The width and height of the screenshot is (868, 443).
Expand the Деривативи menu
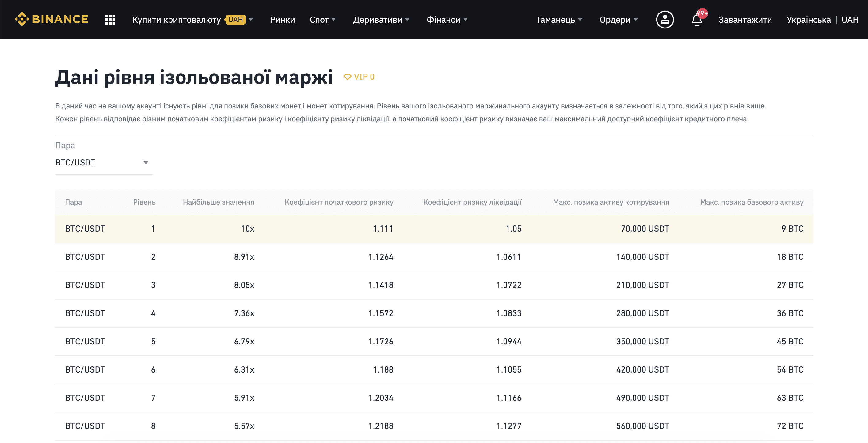[381, 20]
